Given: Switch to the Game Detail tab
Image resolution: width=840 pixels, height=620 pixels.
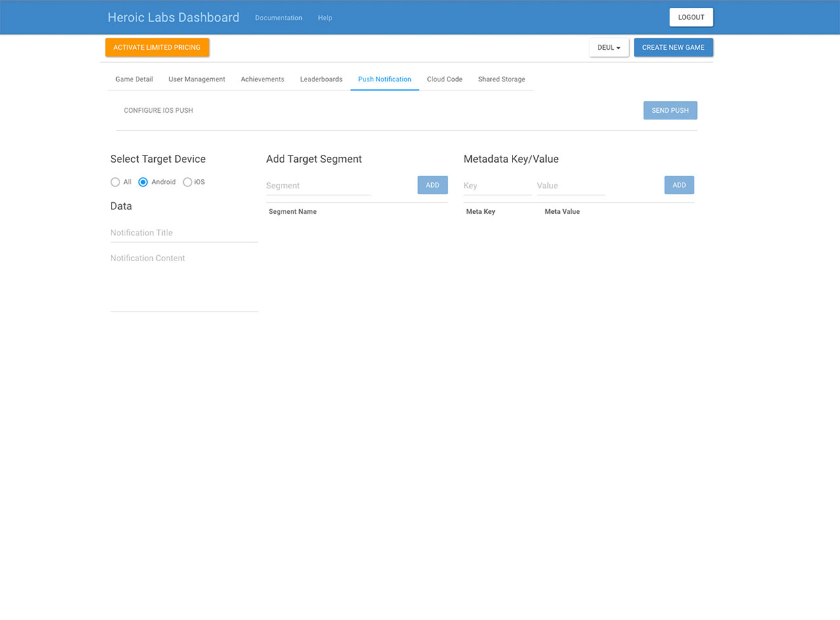Looking at the screenshot, I should pos(134,79).
